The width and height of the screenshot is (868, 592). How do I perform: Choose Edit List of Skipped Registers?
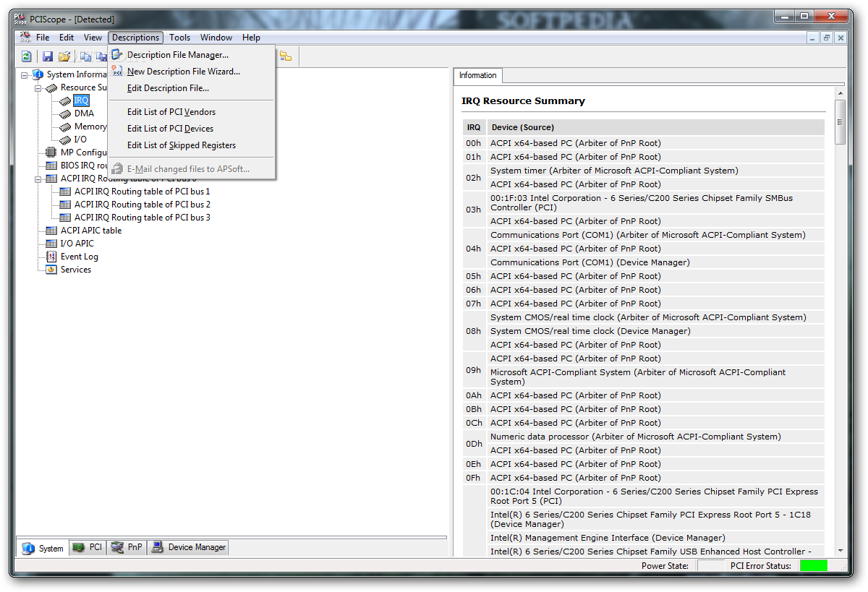pyautogui.click(x=191, y=145)
